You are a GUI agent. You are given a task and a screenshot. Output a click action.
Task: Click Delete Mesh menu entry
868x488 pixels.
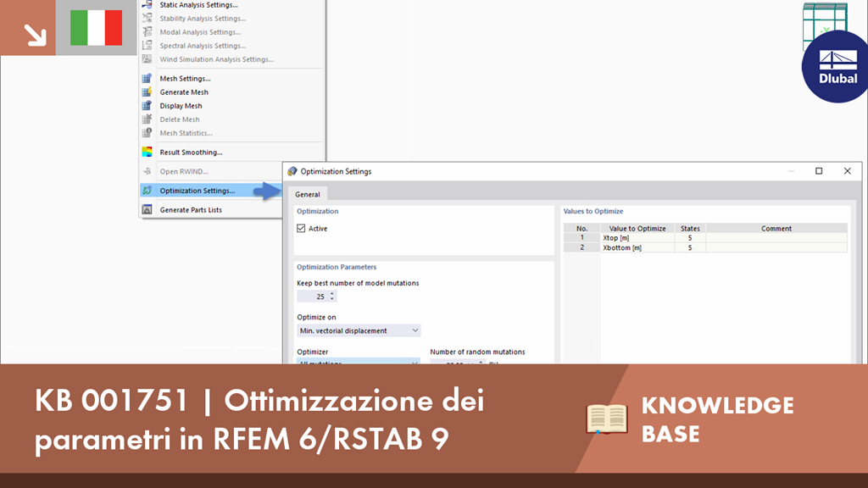coord(180,119)
